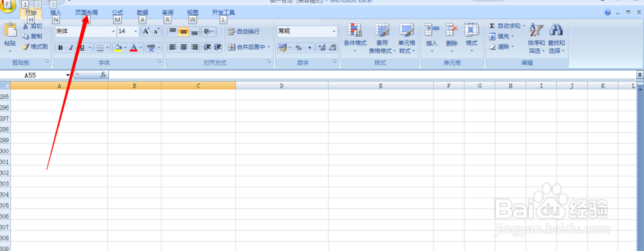644x251 pixels.
Task: Open Cell Styles (单元格样式)
Action: pos(407,38)
